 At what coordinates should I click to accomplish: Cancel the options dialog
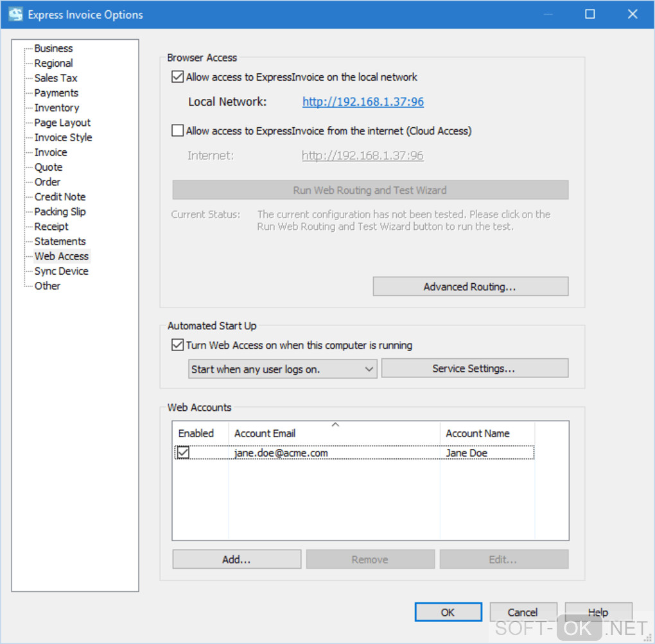[523, 612]
